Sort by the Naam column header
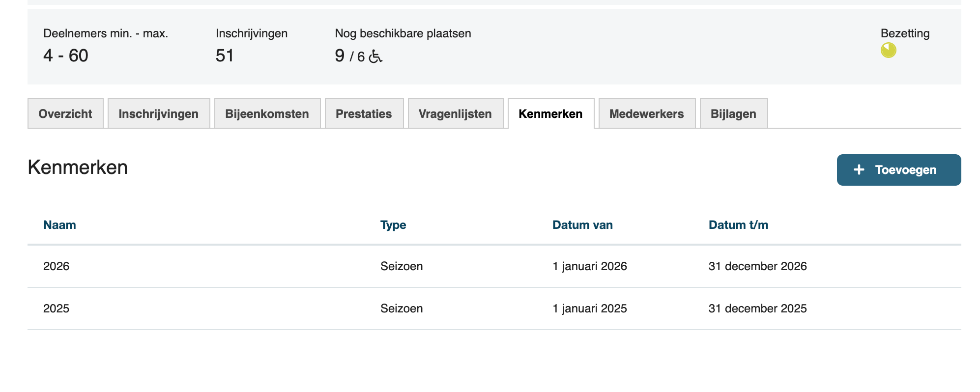The image size is (980, 392). coord(59,225)
